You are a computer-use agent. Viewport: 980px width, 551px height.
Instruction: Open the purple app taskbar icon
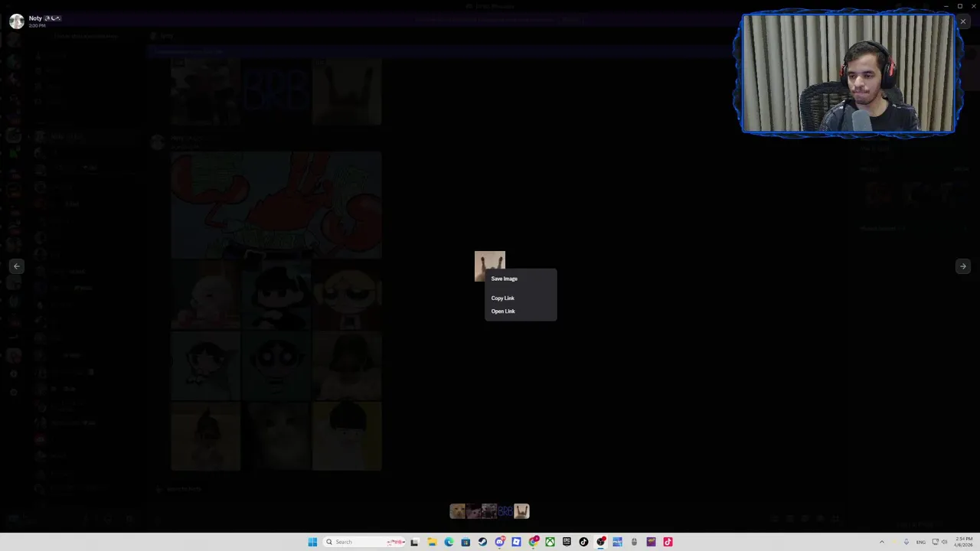651,542
